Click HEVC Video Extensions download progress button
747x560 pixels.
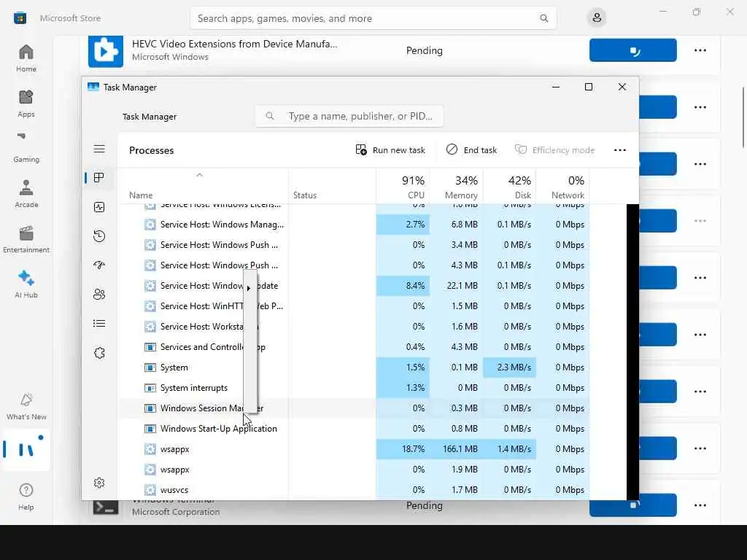pyautogui.click(x=632, y=50)
